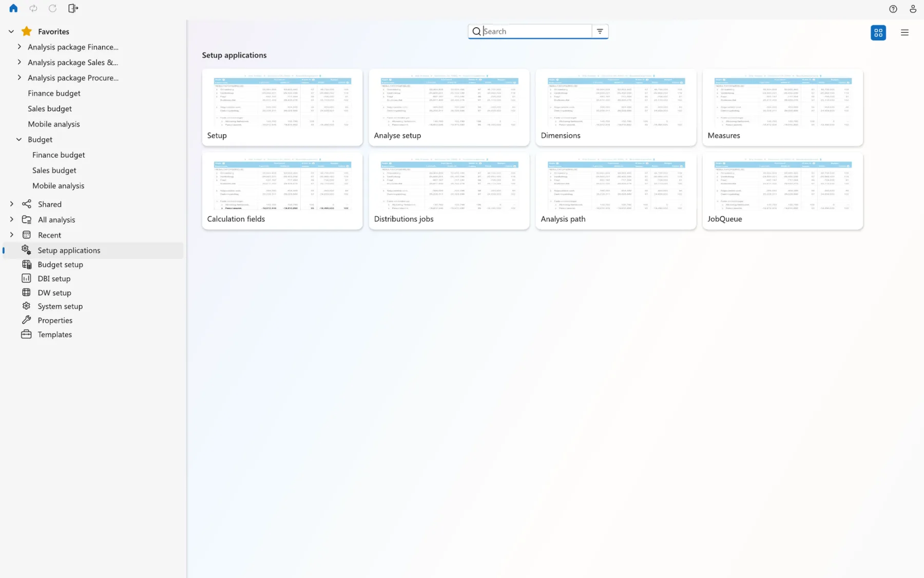Switch to the grid tile view
This screenshot has height=578, width=924.
click(878, 32)
